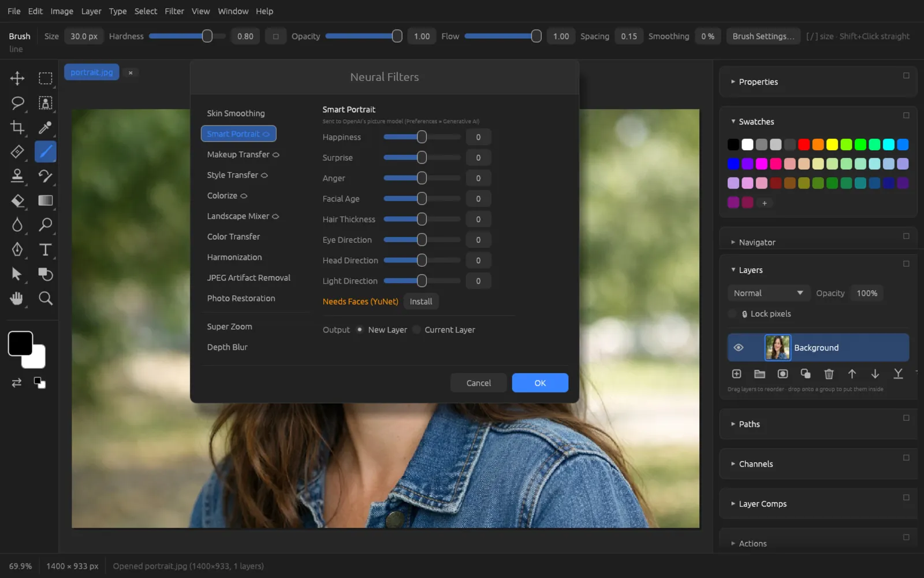Select the Move tool

[x=17, y=79]
